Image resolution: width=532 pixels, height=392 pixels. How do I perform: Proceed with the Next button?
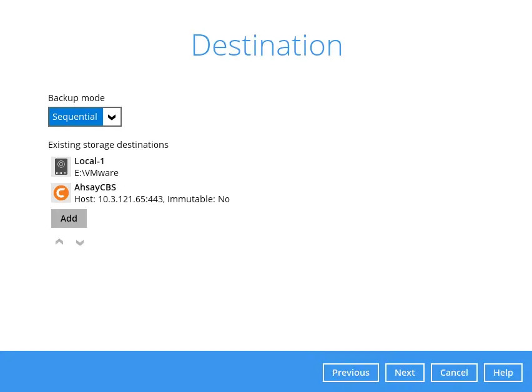[405, 373]
